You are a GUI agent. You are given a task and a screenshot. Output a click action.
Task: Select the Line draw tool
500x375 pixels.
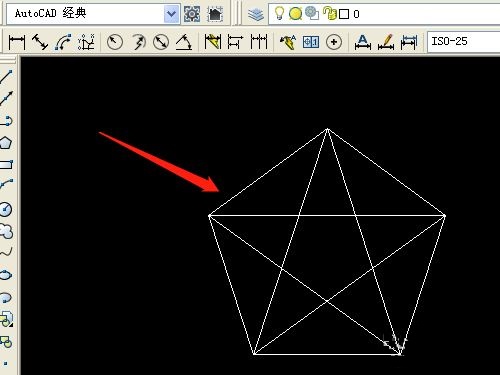(x=6, y=77)
